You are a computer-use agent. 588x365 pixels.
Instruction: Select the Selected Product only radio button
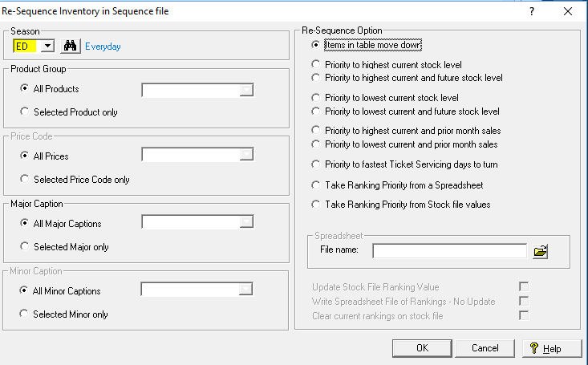click(x=25, y=112)
